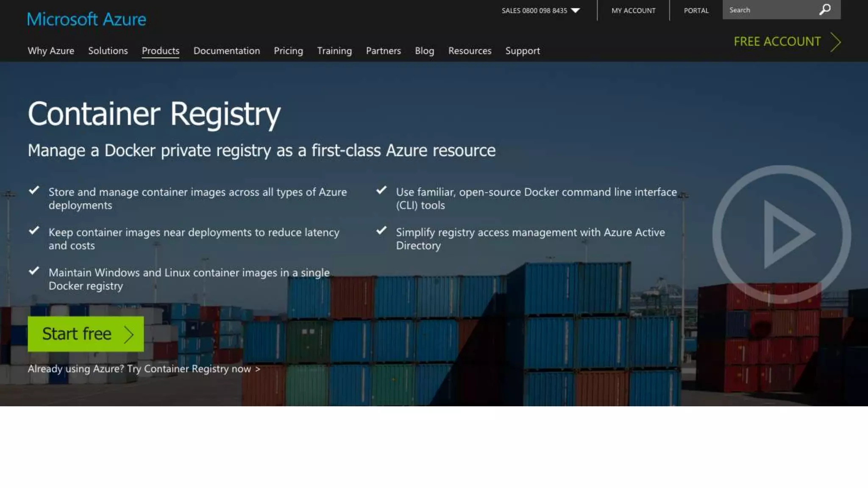Click the Microsoft Azure logo

pos(86,19)
